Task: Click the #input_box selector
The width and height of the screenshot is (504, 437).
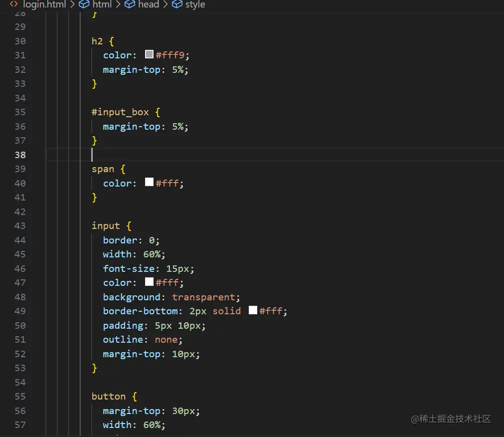Action: tap(120, 112)
